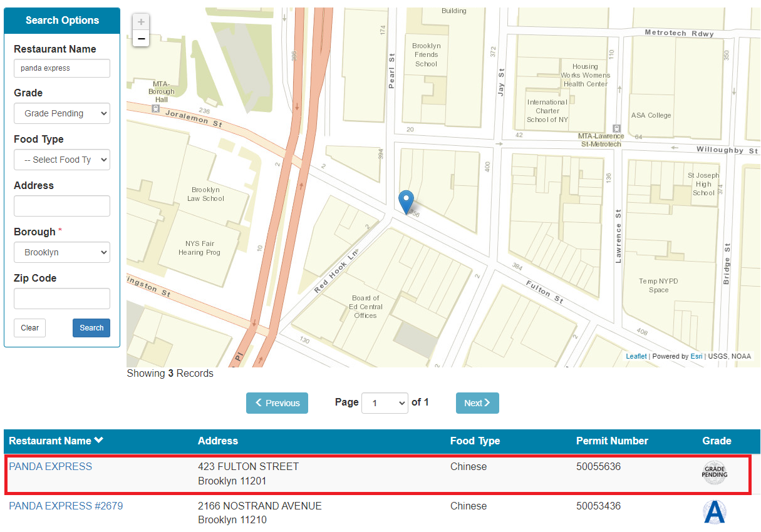761x532 pixels.
Task: Go to Next page
Action: (x=477, y=403)
